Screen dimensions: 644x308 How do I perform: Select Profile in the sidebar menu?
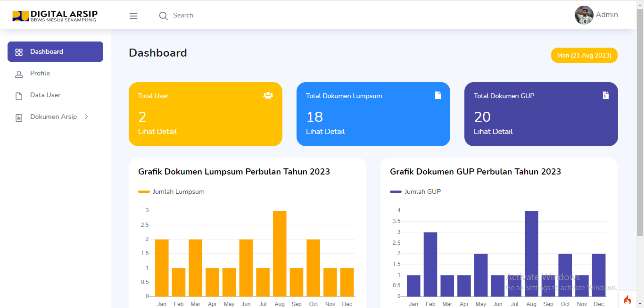pyautogui.click(x=39, y=74)
